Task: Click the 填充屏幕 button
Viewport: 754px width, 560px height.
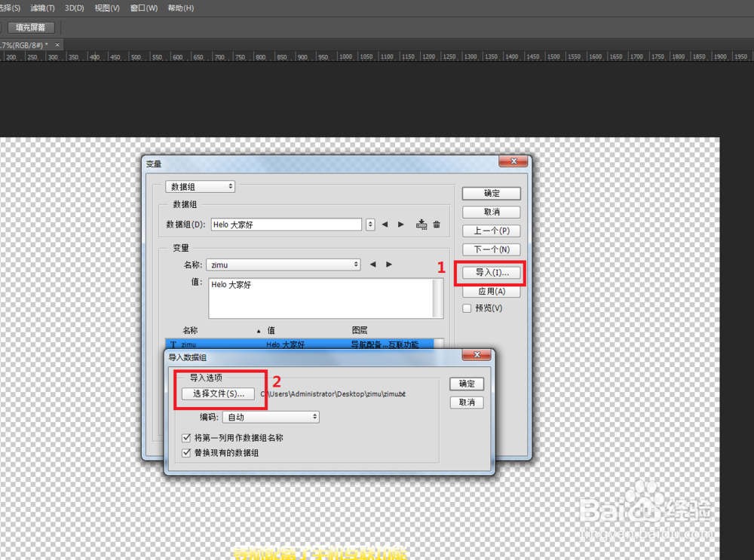Action: 31,27
